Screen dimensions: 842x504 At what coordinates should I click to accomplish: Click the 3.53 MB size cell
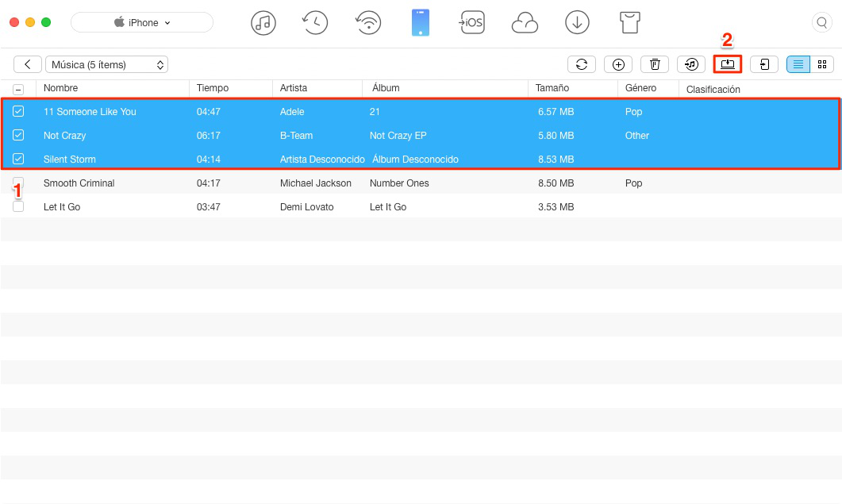coord(556,207)
